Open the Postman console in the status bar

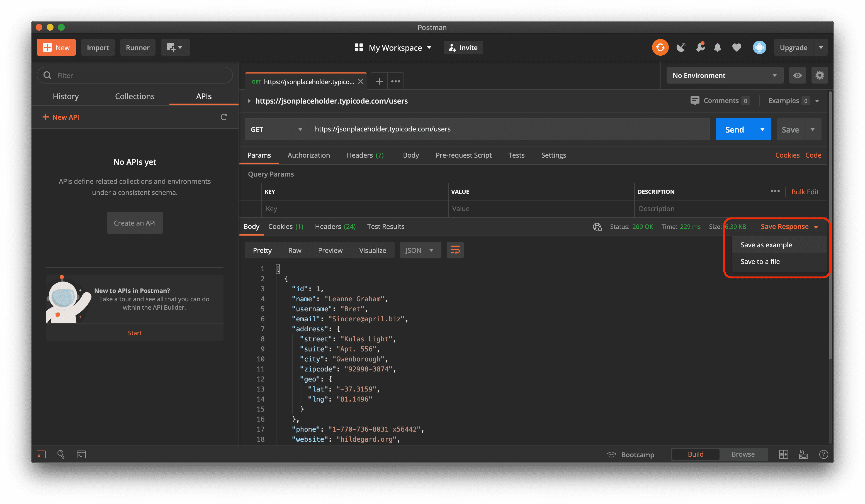pos(81,454)
